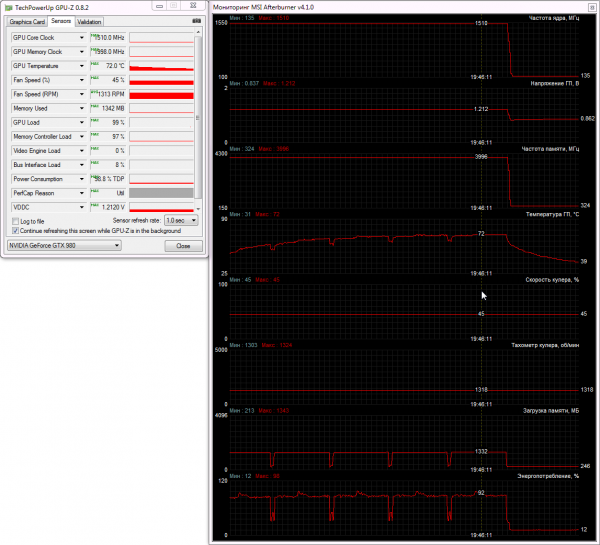Click the Close button in GPU-Z
The height and width of the screenshot is (545, 600).
(183, 246)
